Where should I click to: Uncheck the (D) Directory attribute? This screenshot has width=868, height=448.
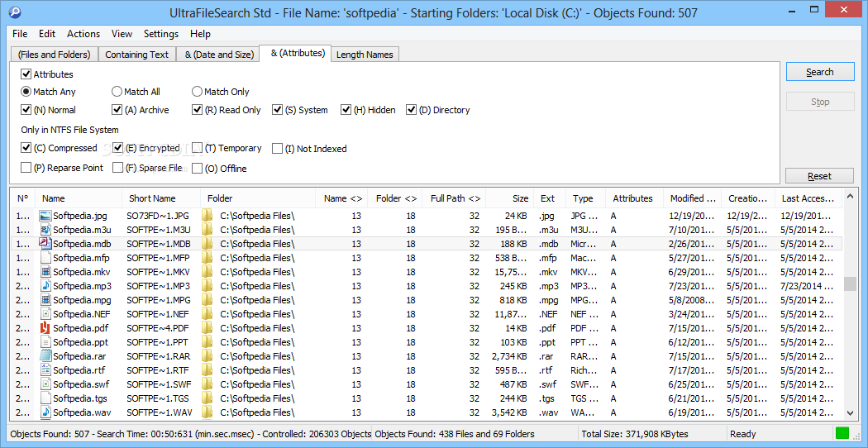[411, 110]
